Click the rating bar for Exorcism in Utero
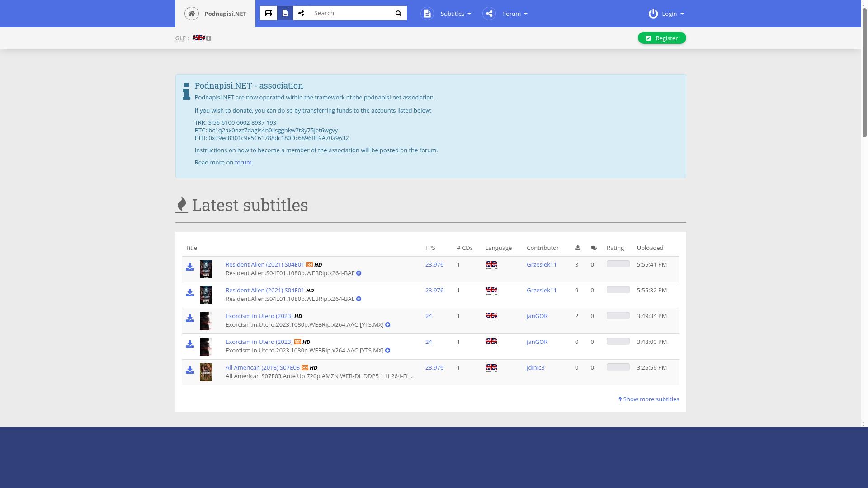 [x=618, y=315]
